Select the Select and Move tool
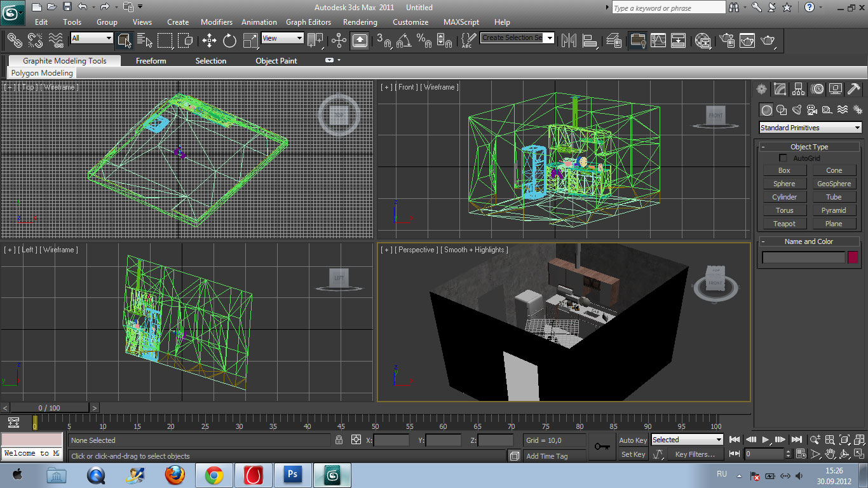This screenshot has width=868, height=488. click(x=209, y=41)
